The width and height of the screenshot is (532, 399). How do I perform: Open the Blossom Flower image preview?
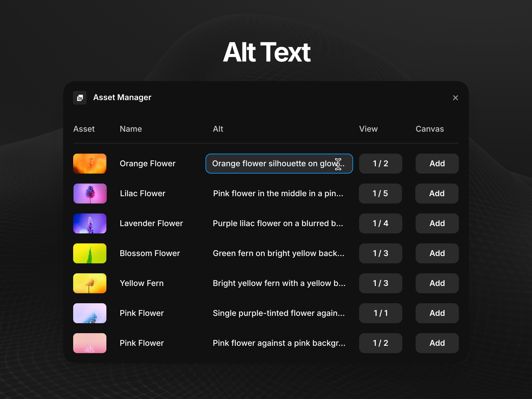(90, 253)
